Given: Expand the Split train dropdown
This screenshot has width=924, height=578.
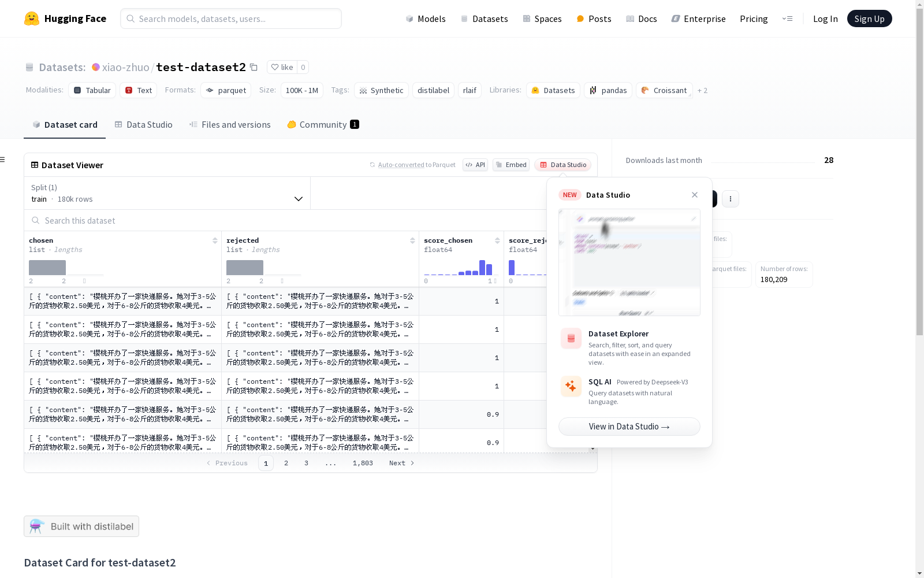Looking at the screenshot, I should [x=167, y=193].
